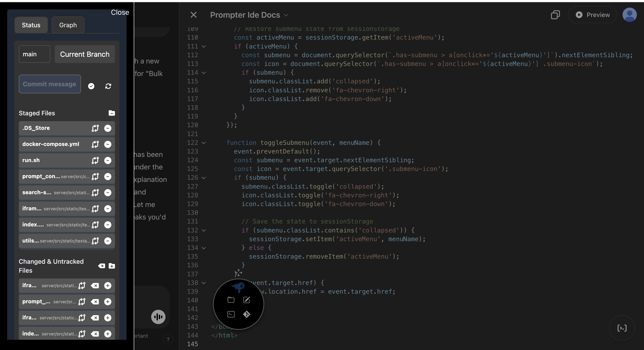Select the Status tab
Image resolution: width=644 pixels, height=350 pixels.
click(31, 25)
